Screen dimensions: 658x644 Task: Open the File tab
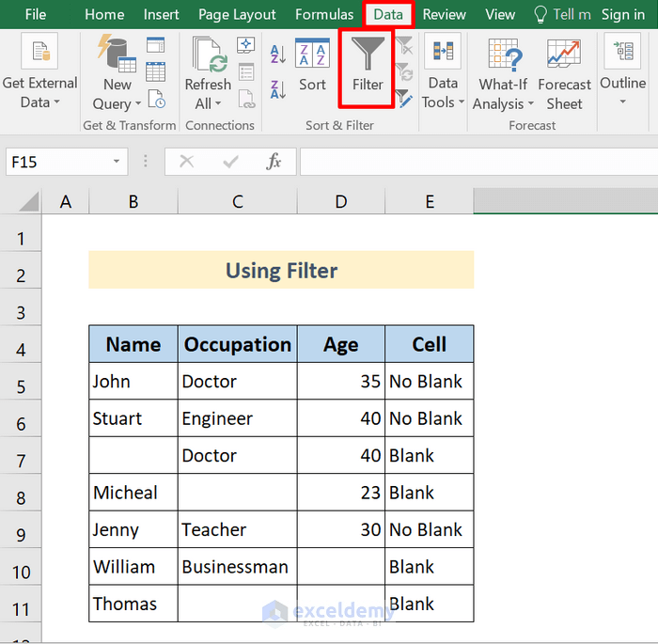coord(36,15)
